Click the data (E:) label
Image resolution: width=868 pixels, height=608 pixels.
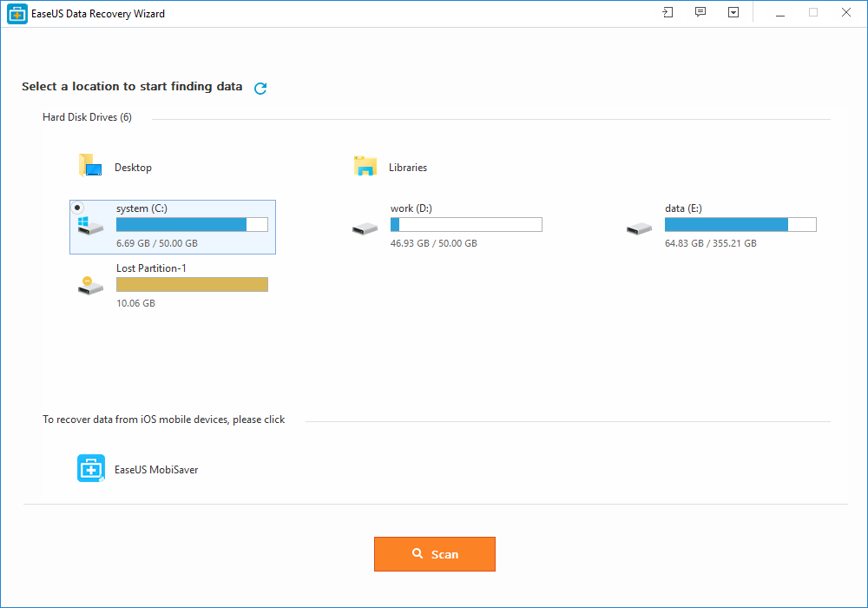[x=683, y=208]
